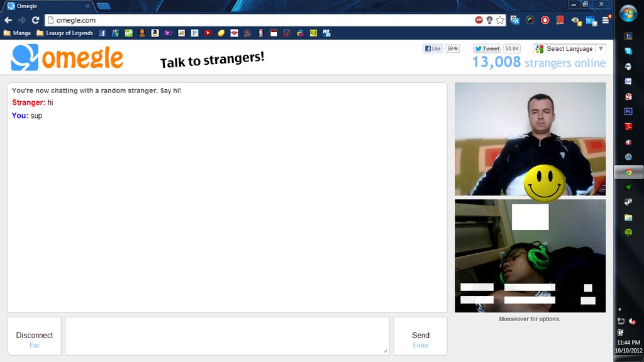Open the Amazon bookmark icon
Image resolution: width=644 pixels, height=362 pixels.
coord(155,33)
